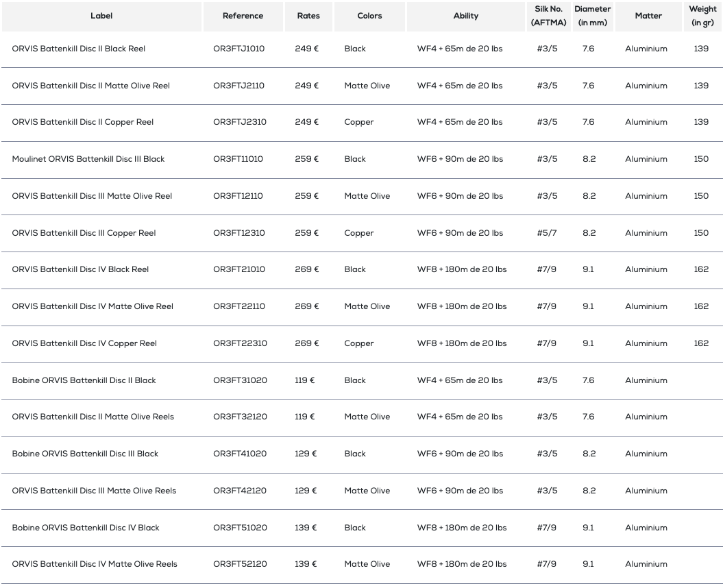The image size is (723, 588).
Task: Click the Label column header
Action: point(101,16)
